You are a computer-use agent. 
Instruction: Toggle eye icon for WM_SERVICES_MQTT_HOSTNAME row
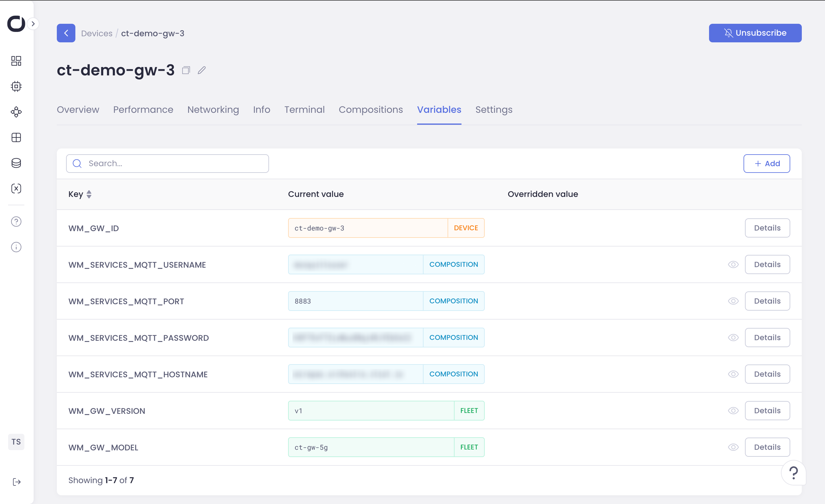733,374
